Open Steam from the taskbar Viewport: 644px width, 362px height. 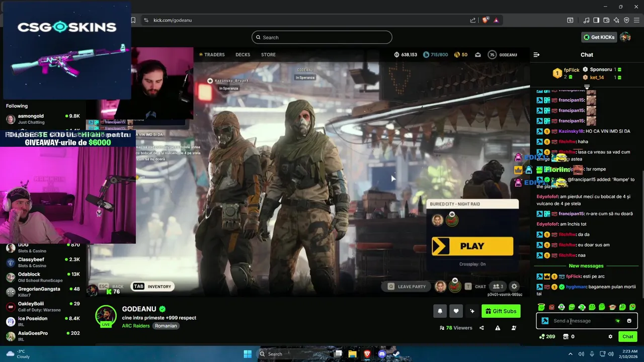pos(396,354)
